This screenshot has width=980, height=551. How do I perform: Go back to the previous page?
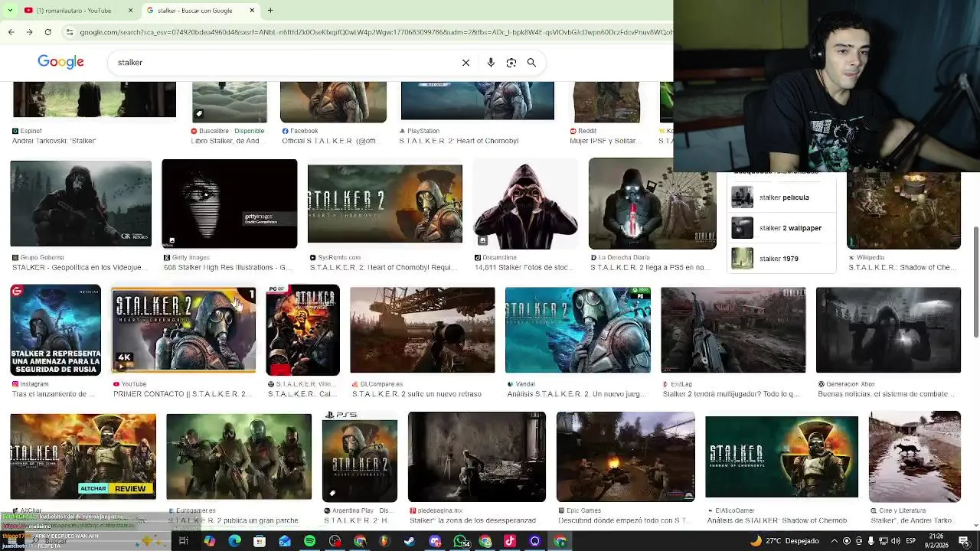tap(11, 32)
